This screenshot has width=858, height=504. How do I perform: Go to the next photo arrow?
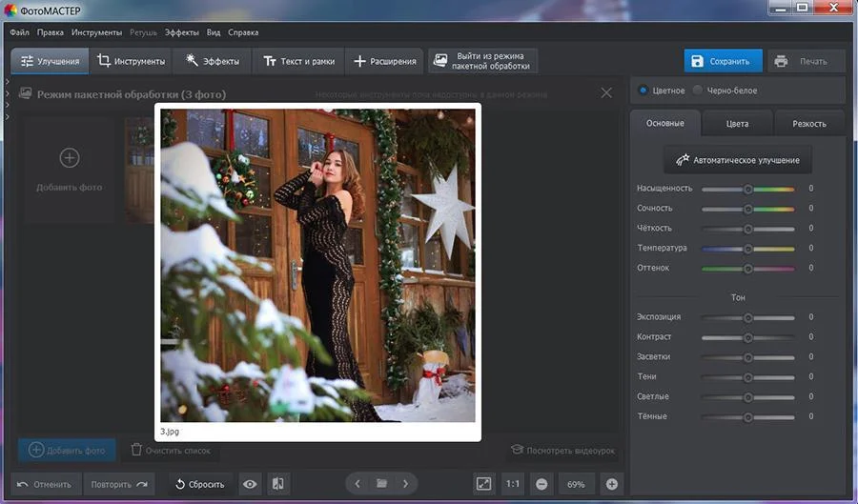405,484
